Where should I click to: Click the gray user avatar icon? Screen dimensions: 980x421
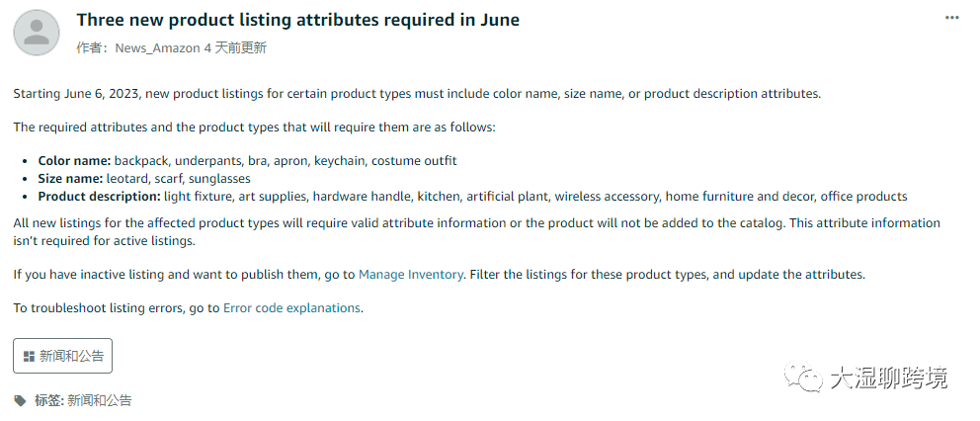coord(37,33)
